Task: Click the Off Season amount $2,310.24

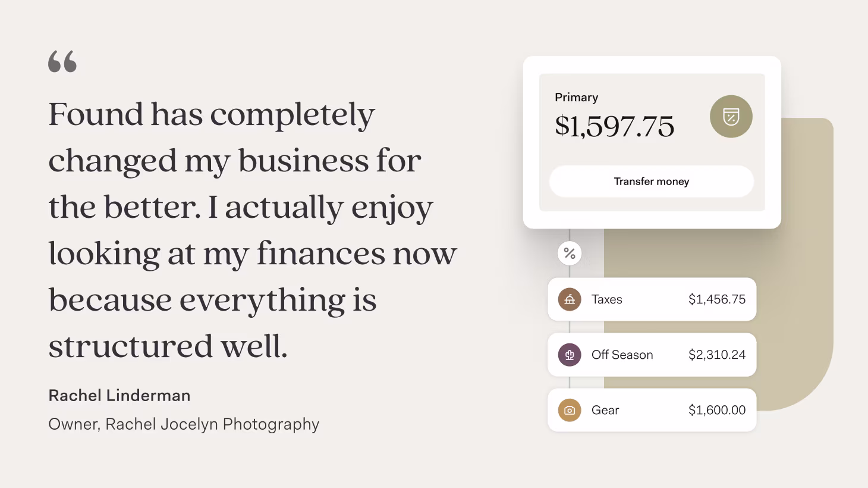Action: pos(717,355)
